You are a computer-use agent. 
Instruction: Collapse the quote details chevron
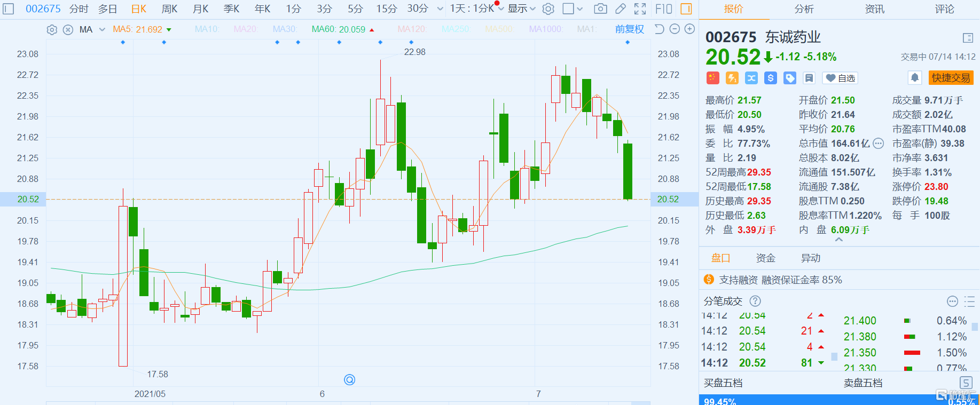[x=838, y=240]
